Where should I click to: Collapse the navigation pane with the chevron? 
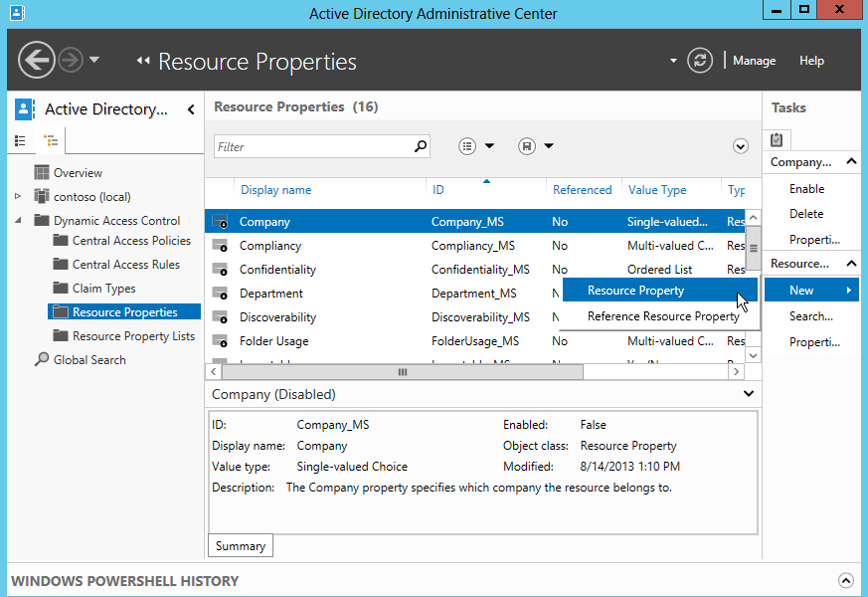point(191,109)
